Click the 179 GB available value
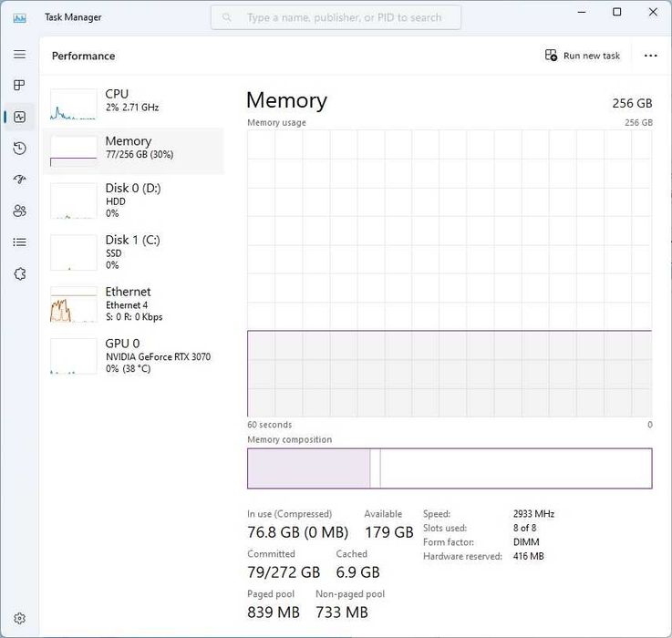Image resolution: width=672 pixels, height=638 pixels. [x=388, y=532]
